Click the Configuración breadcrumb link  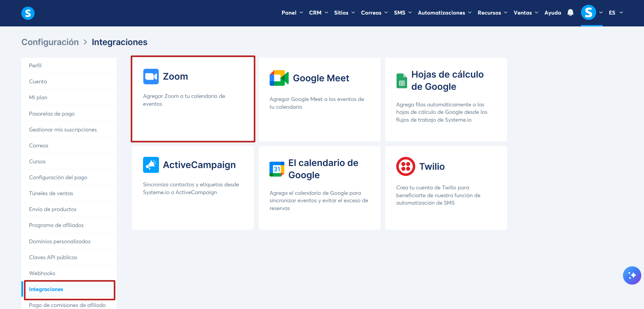tap(50, 42)
